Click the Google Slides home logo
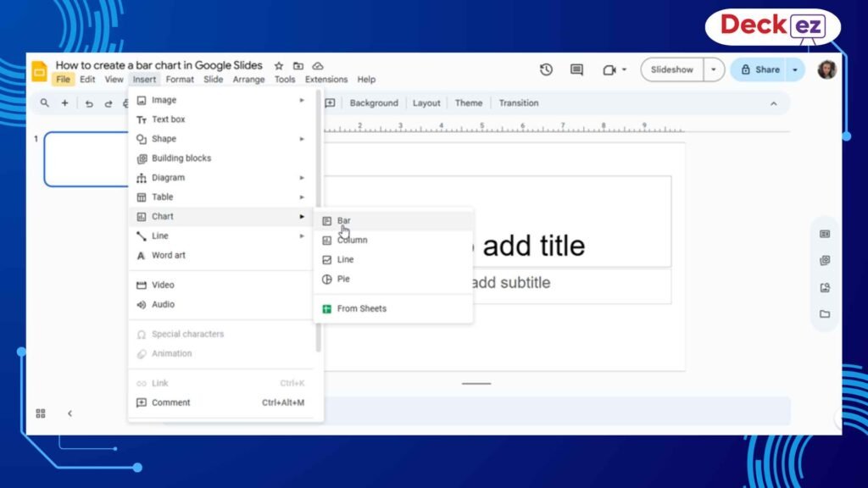The height and width of the screenshot is (488, 868). pyautogui.click(x=39, y=71)
